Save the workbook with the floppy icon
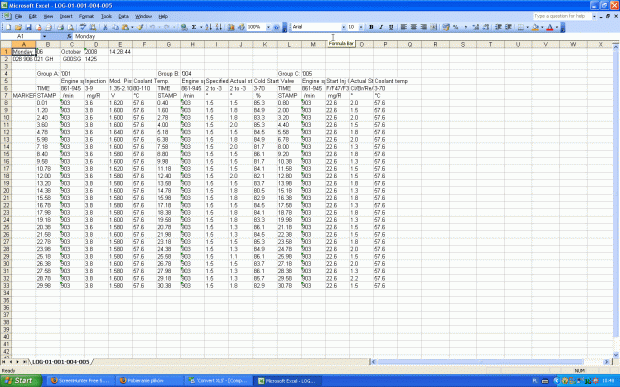The image size is (620, 387). coord(28,27)
